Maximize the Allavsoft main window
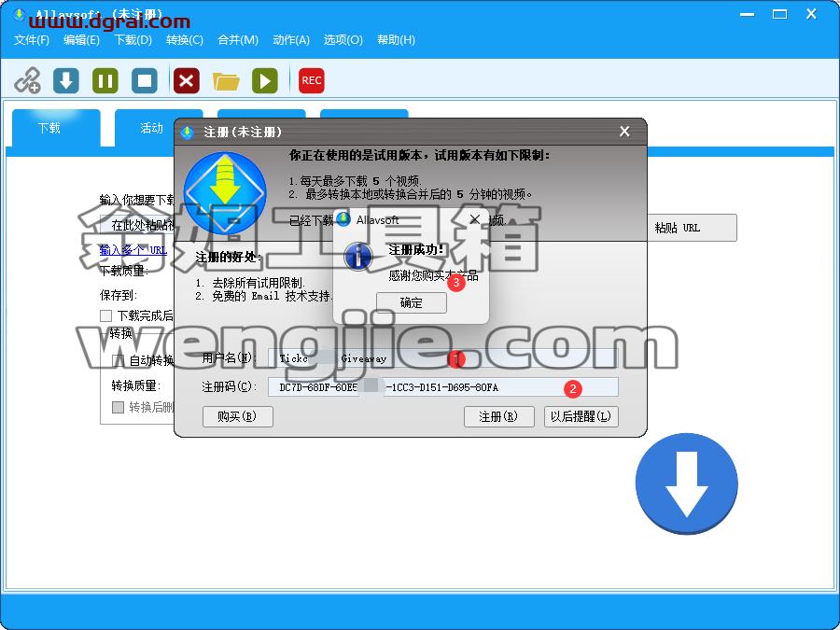Viewport: 840px width, 630px height. coord(779,14)
